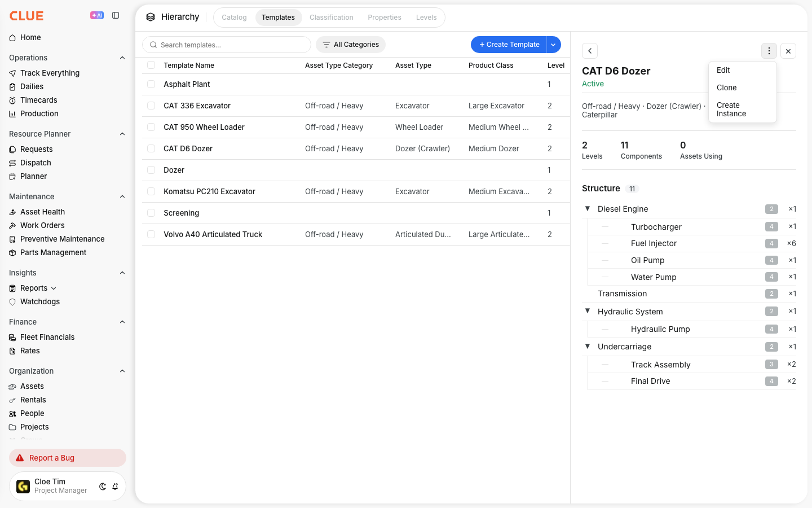
Task: Select Asphalt Plant row checkbox
Action: click(151, 84)
